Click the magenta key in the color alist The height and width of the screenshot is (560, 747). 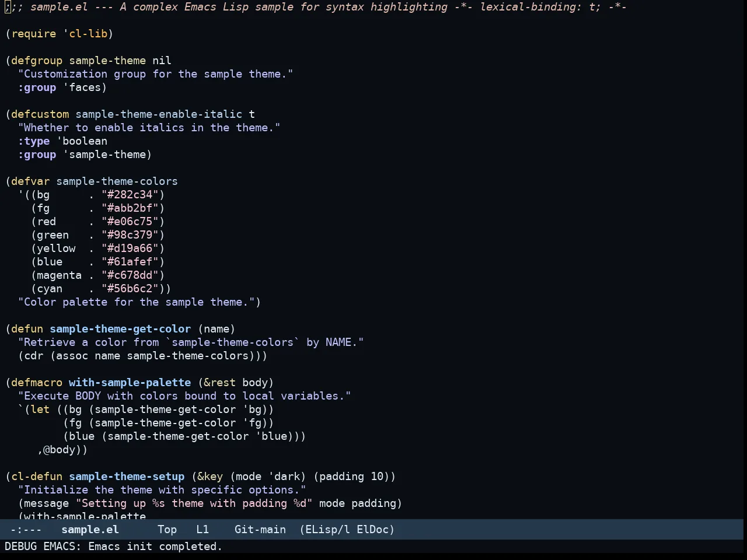59,275
